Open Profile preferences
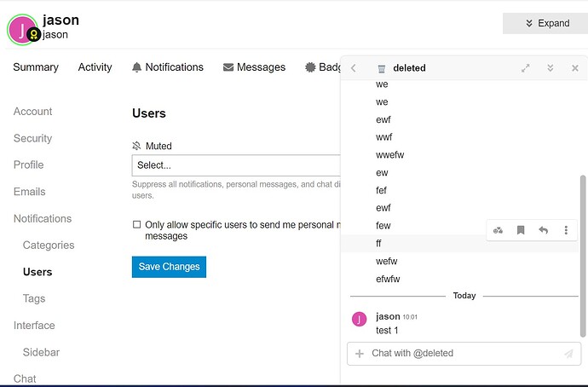The width and height of the screenshot is (588, 387). pyautogui.click(x=28, y=165)
